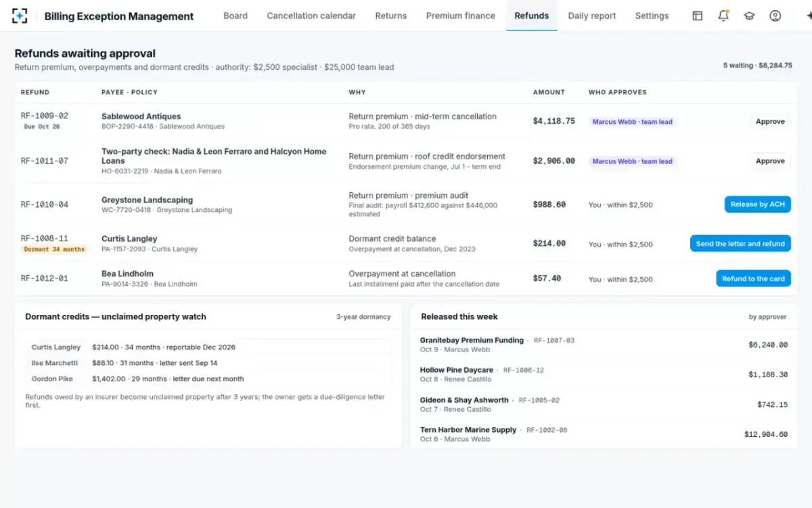This screenshot has width=812, height=508.
Task: Select payee Bea Lindholm
Action: click(127, 274)
